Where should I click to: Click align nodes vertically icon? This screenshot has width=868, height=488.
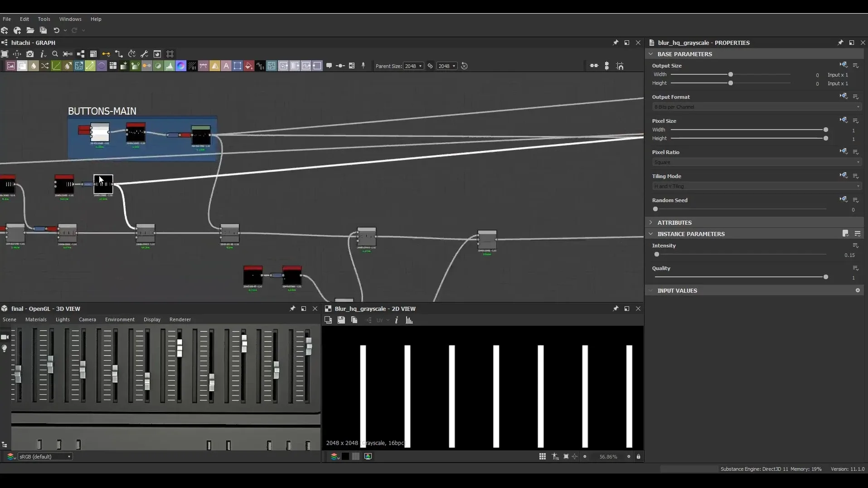pos(606,66)
